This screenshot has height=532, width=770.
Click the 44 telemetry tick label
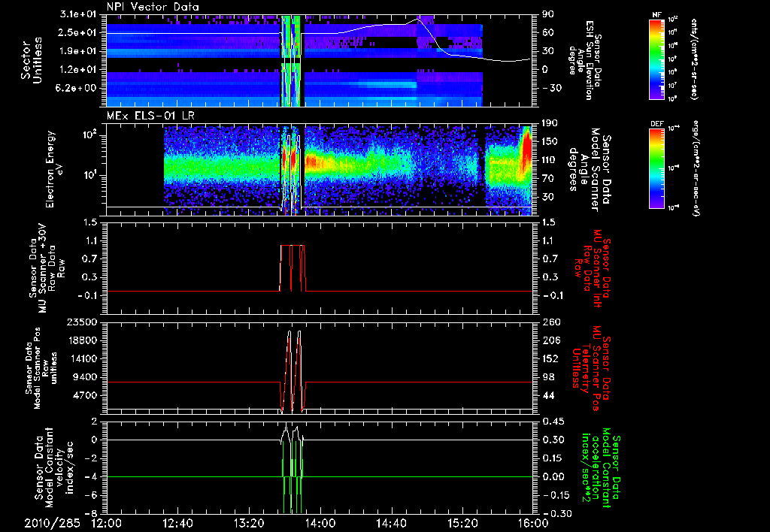pyautogui.click(x=550, y=395)
